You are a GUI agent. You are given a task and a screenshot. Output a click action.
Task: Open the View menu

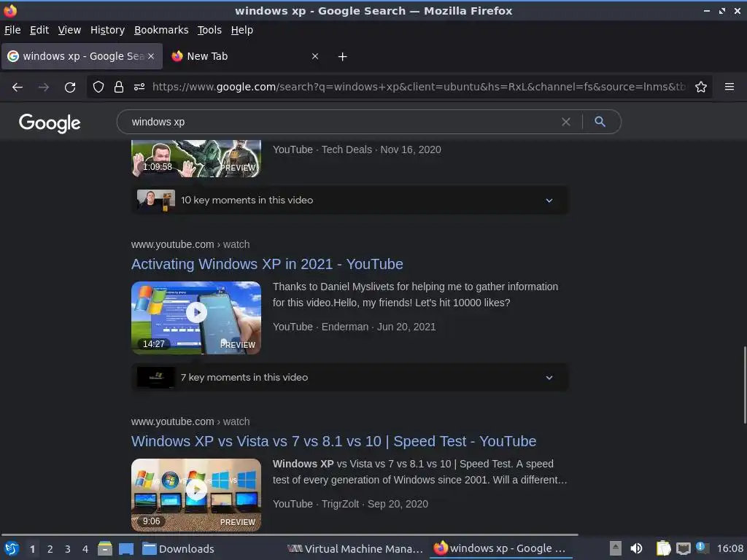[x=69, y=30]
